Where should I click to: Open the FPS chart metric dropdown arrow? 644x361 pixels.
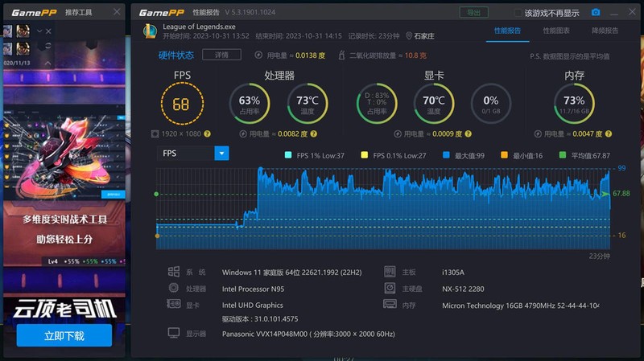(222, 154)
